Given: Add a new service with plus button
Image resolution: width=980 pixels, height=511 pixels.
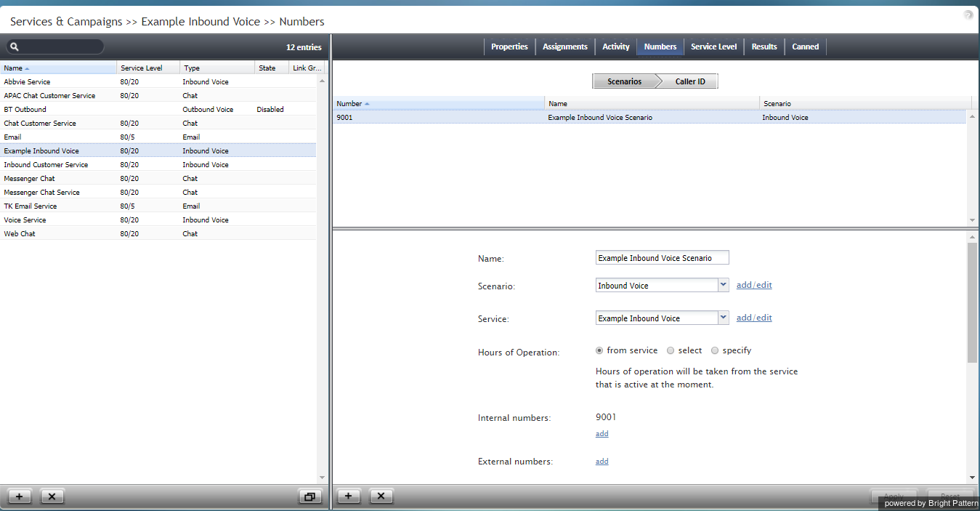Looking at the screenshot, I should (19, 496).
